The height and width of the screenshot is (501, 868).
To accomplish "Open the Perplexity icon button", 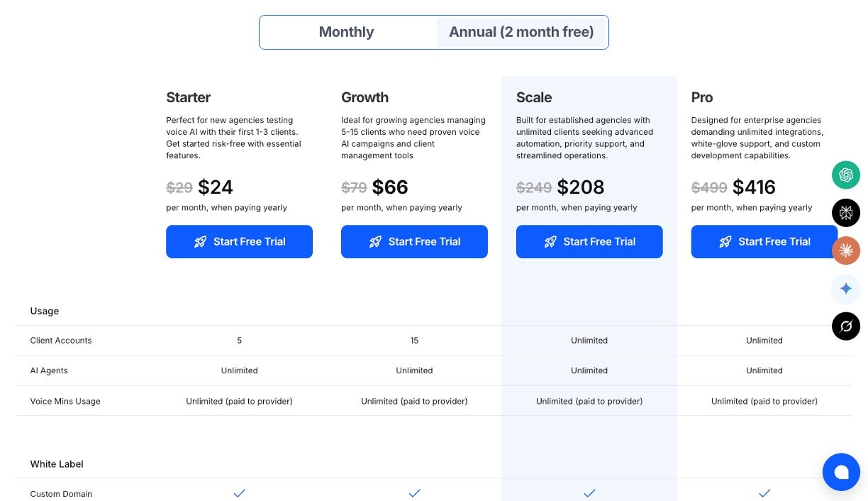I will tap(846, 213).
